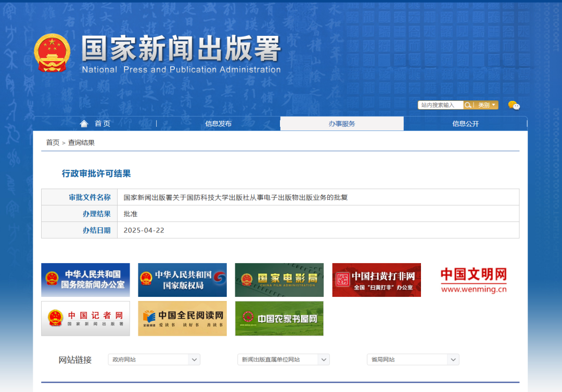Image resolution: width=562 pixels, height=392 pixels.
Task: Open 国家电影局 banner link
Action: 279,280
